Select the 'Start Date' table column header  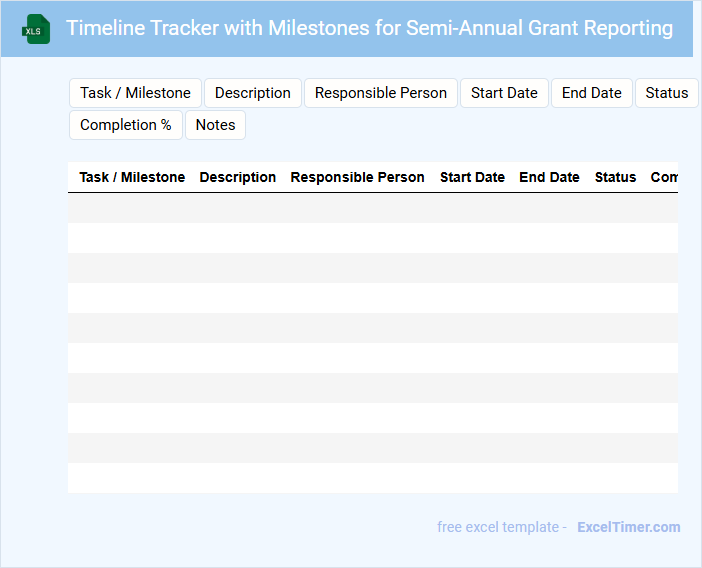point(472,177)
